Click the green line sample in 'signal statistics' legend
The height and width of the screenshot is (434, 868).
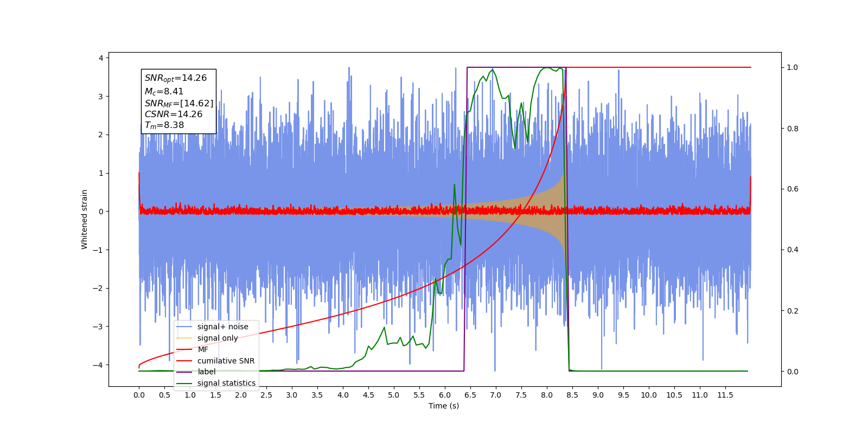pyautogui.click(x=184, y=383)
